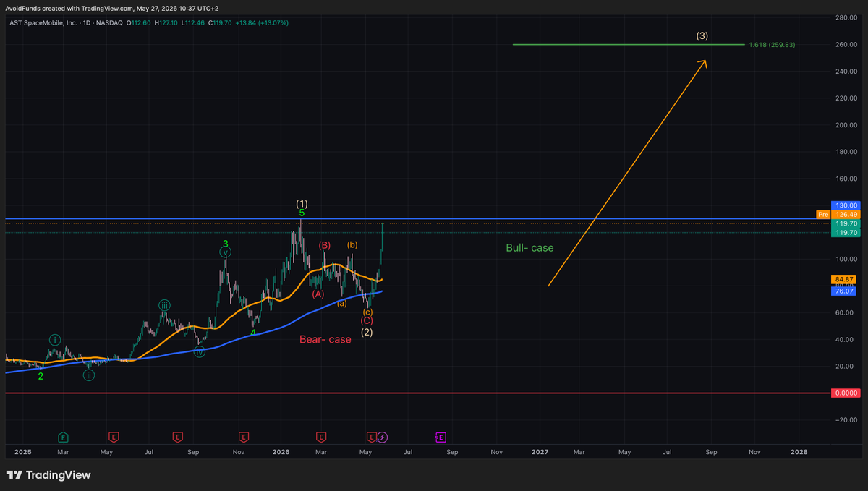
Task: Click the NASDAQ exchange label
Action: click(111, 23)
